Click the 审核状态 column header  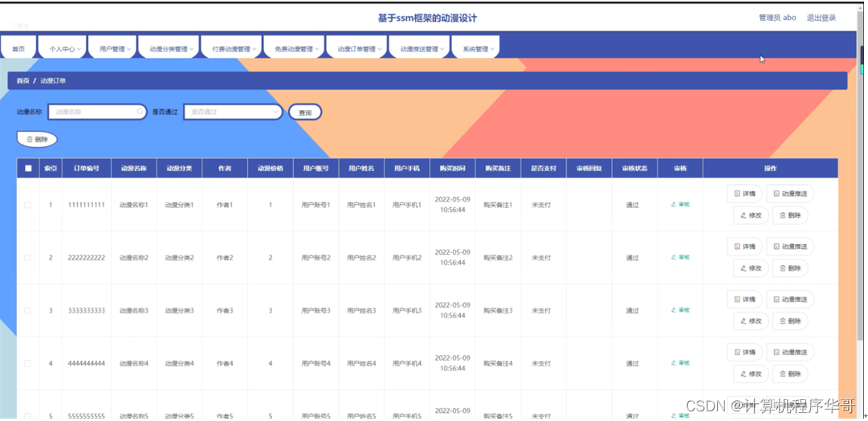point(635,169)
